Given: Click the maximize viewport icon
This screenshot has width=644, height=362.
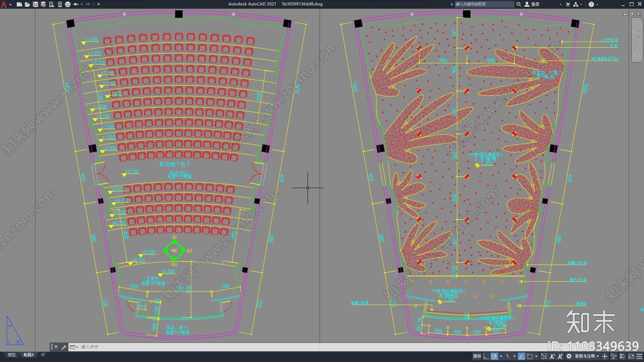Looking at the screenshot, I should [544, 356].
